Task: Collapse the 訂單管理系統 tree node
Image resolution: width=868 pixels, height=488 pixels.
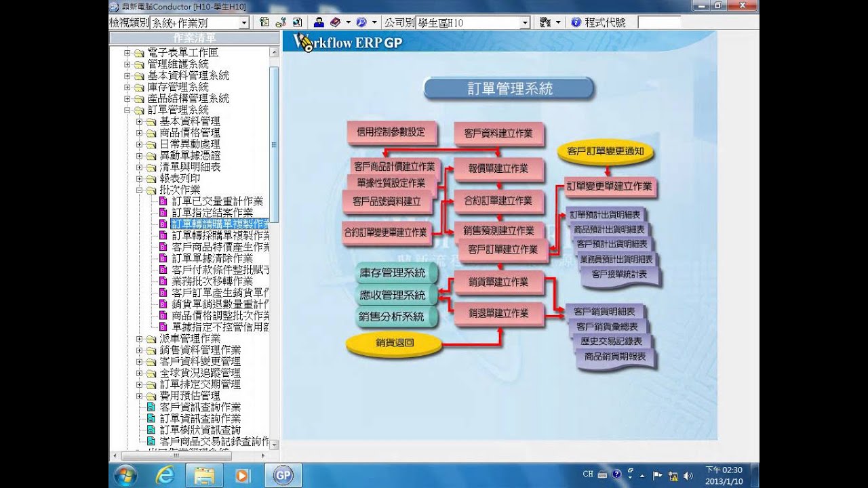Action: [x=127, y=110]
